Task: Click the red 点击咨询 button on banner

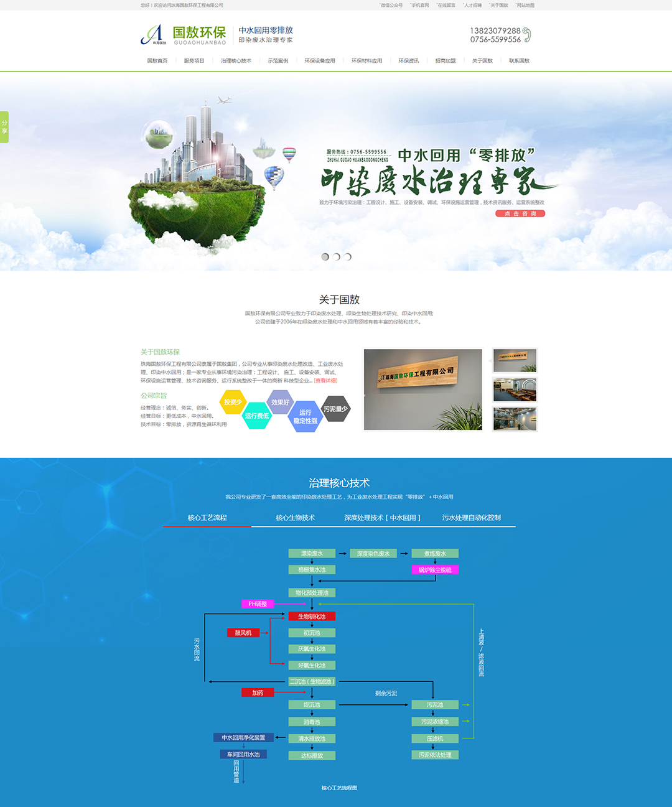Action: (x=520, y=213)
